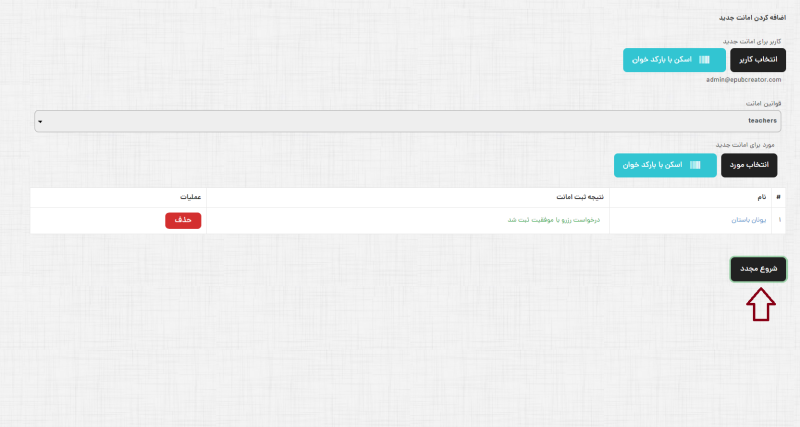Viewport: 800px width, 427px height.
Task: Click 'اسکن با بارکد خوان' text for user
Action: (661, 60)
